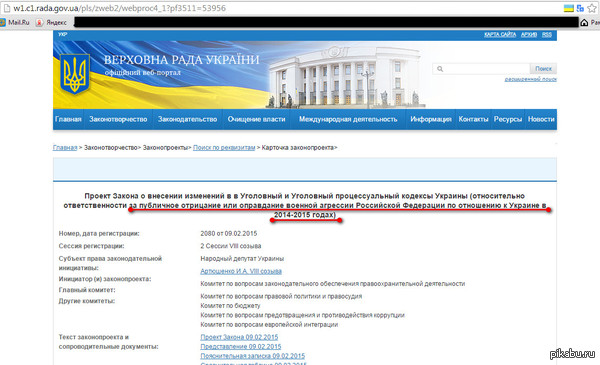
Task: Click Комитет по вопросам правовой политики и правосудия
Action: click(281, 296)
